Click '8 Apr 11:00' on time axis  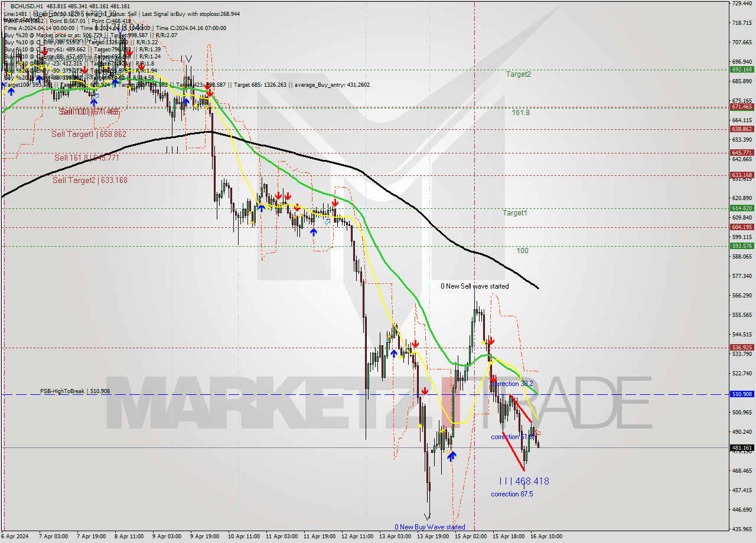[128, 537]
